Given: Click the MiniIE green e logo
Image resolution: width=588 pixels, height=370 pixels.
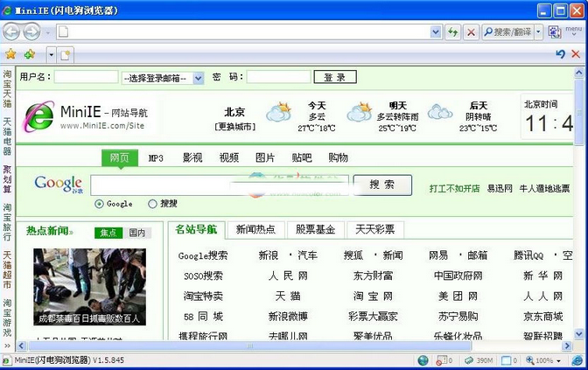Looking at the screenshot, I should (39, 116).
